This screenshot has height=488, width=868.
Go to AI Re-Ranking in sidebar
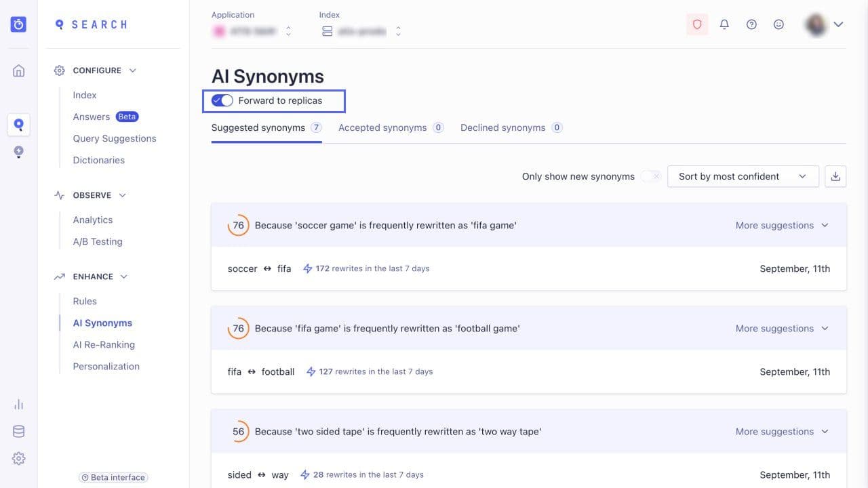pyautogui.click(x=104, y=344)
